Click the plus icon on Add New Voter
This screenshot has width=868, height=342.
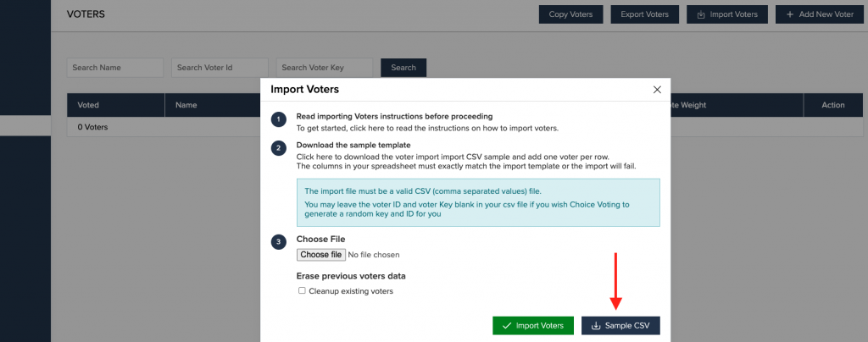(x=790, y=14)
